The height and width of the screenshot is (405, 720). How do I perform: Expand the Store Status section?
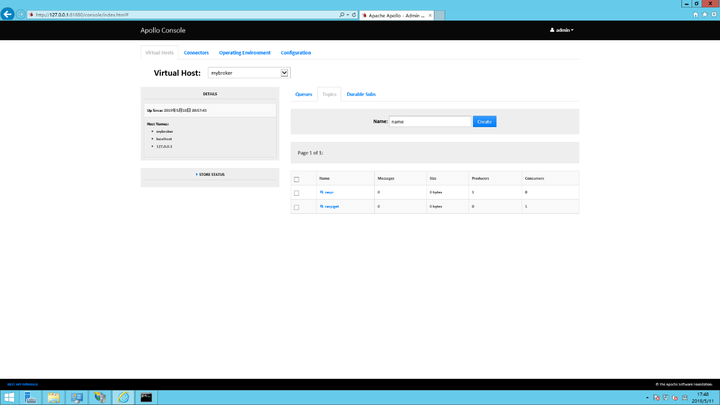pos(210,174)
